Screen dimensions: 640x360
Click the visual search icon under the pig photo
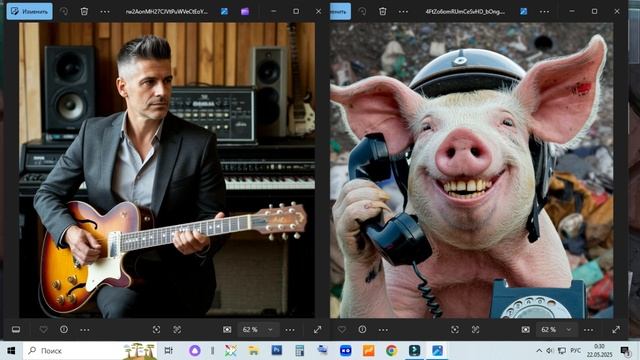[x=455, y=329]
